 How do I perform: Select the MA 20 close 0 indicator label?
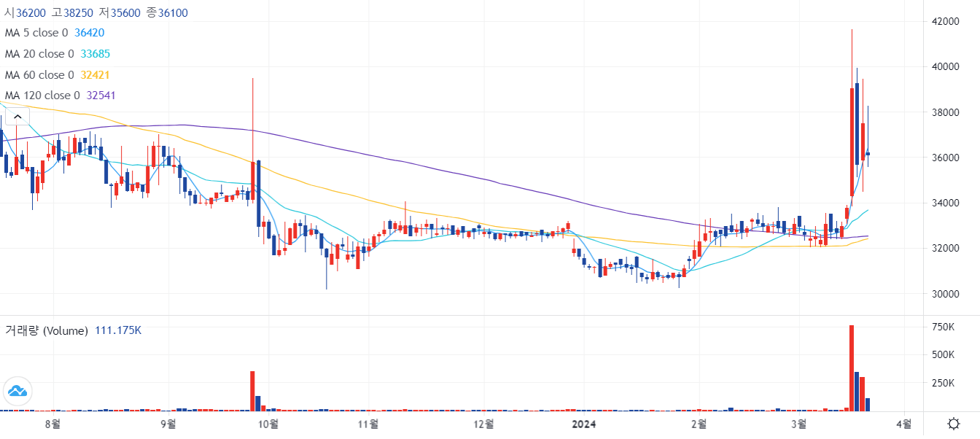point(39,54)
